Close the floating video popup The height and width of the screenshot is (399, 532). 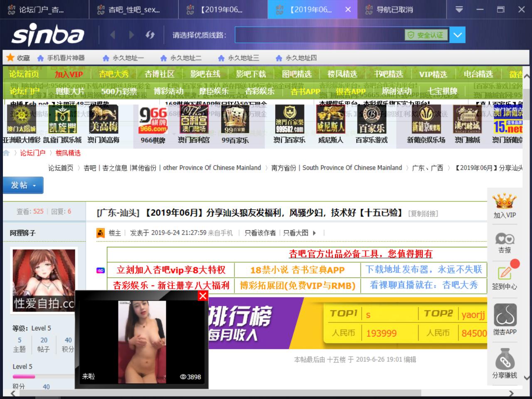[203, 296]
